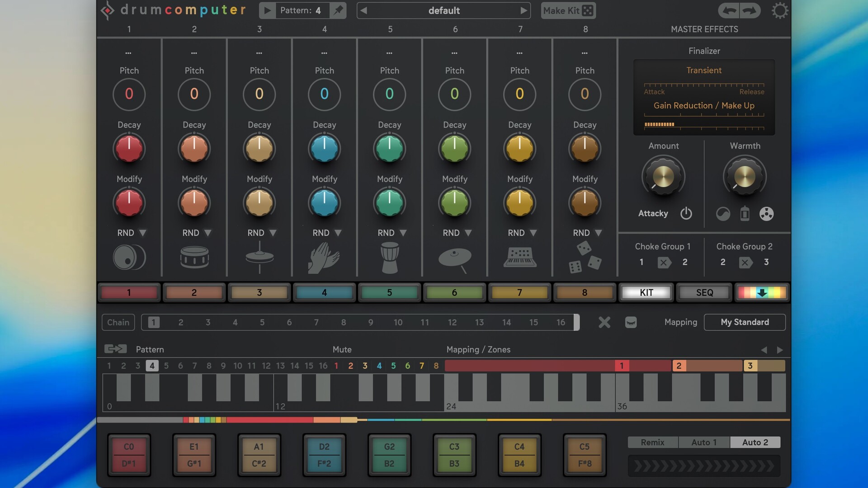Screen dimensions: 868x488
Task: Open RND dropdown on channel 7
Action: 533,233
